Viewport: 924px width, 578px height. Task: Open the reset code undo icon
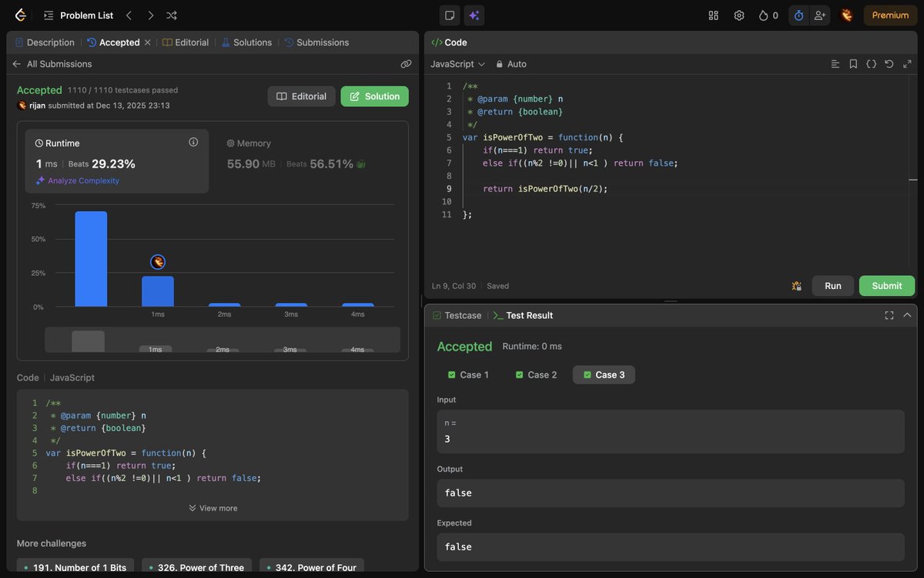(x=889, y=64)
